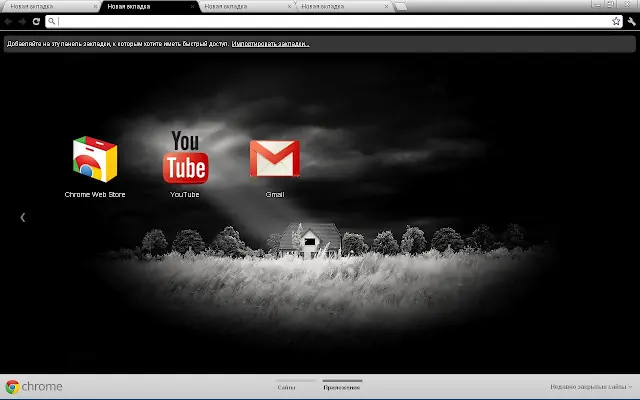Open the Chrome Web Store app

(95, 159)
